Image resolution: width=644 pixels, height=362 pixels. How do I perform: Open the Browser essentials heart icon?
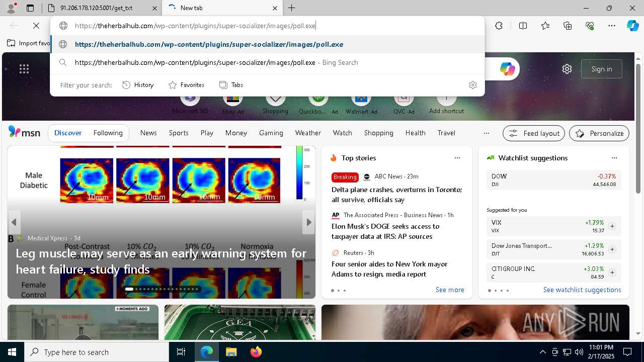(590, 26)
